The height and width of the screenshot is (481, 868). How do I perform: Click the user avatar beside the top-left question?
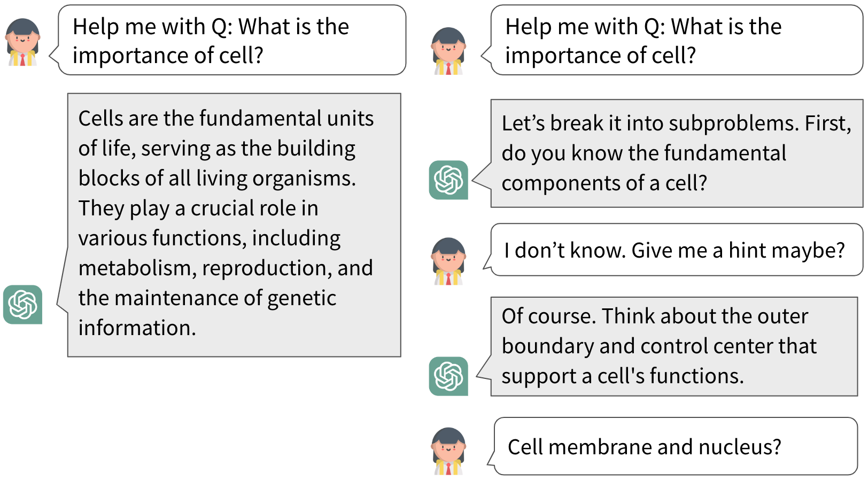pyautogui.click(x=22, y=42)
